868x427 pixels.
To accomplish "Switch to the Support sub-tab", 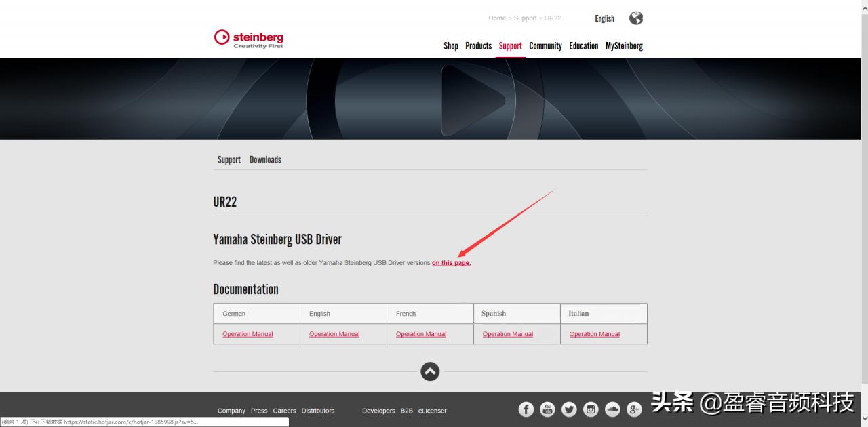I will pos(229,160).
